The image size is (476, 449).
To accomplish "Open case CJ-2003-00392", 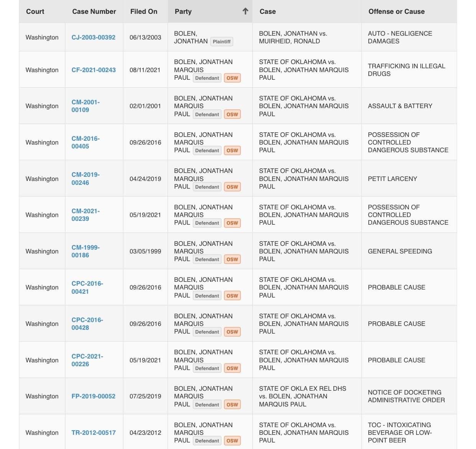I will 94,37.
